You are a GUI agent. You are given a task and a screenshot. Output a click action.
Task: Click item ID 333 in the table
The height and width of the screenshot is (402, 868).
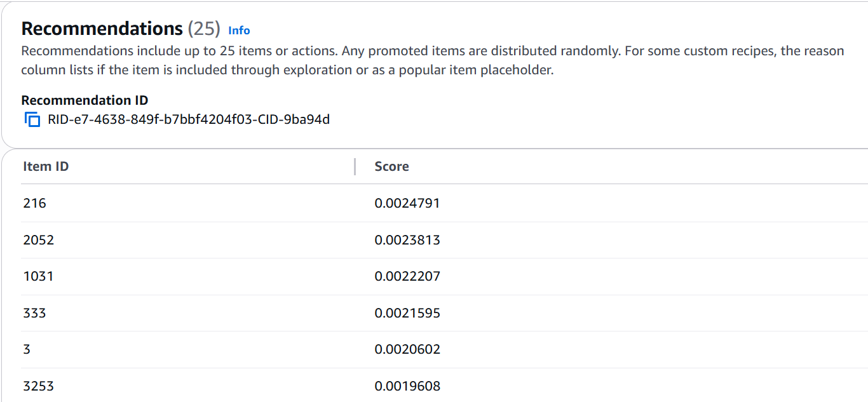coord(34,313)
